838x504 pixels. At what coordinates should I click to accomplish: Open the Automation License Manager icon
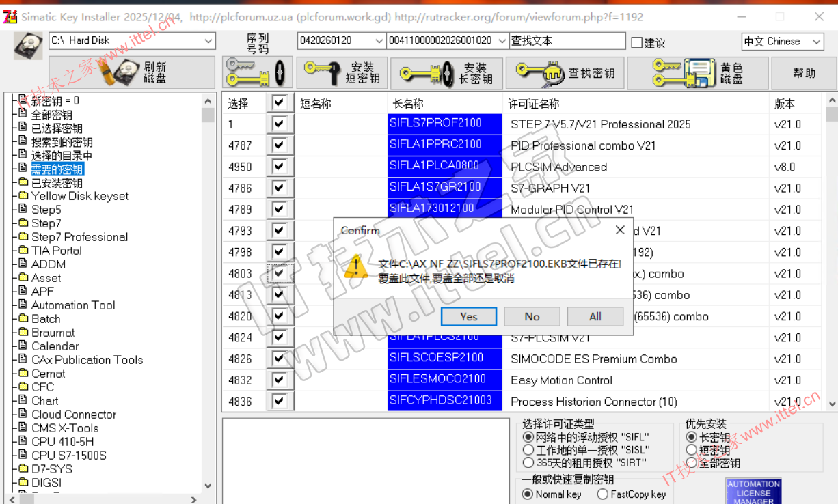[753, 492]
